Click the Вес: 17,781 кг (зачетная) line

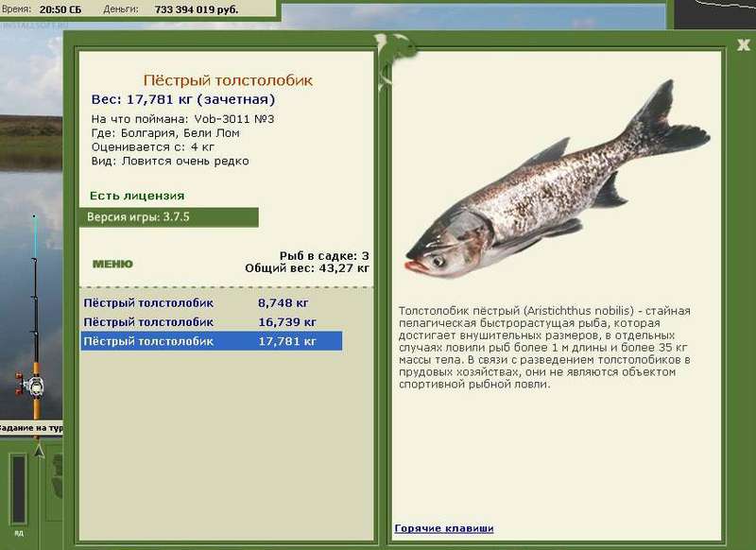183,99
